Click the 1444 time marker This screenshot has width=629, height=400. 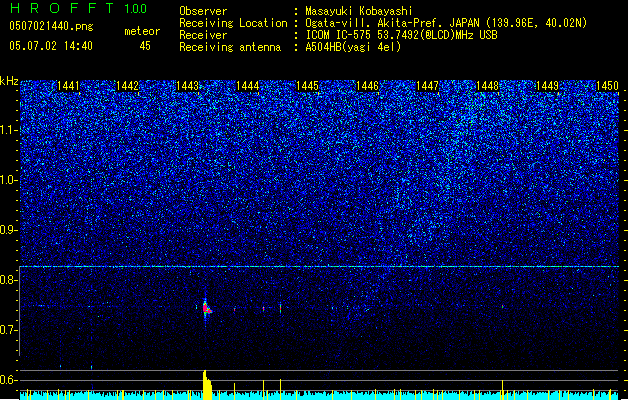[x=248, y=86]
